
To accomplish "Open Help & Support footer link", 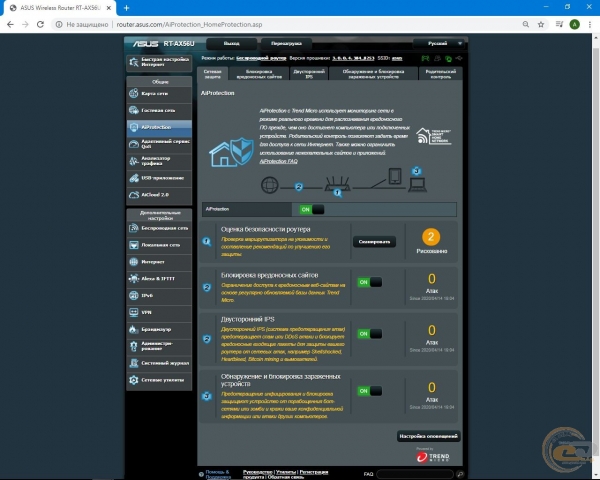I will 217,474.
